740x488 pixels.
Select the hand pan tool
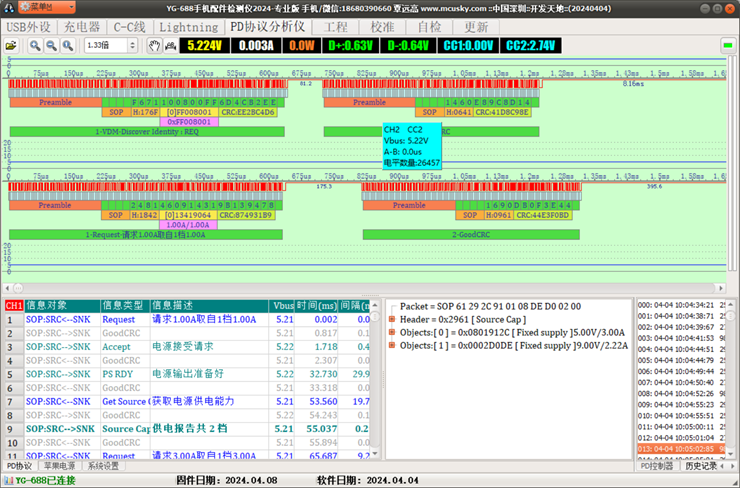pyautogui.click(x=154, y=46)
